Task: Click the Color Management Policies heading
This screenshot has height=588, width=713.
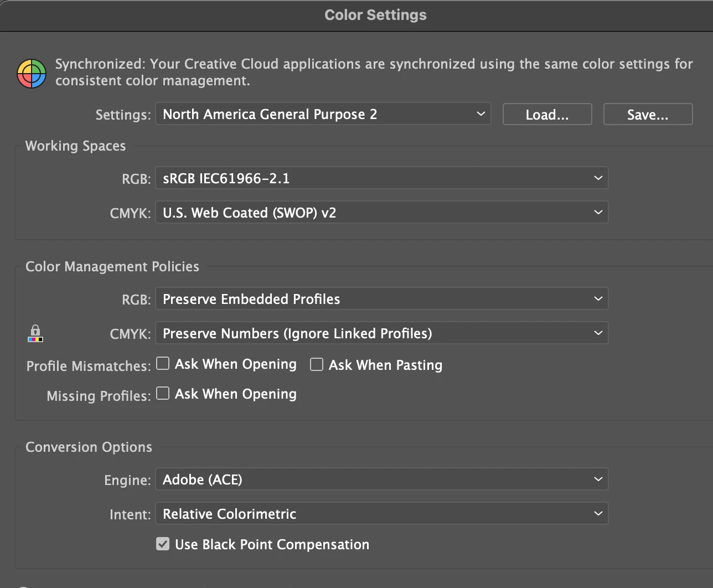Action: click(112, 267)
